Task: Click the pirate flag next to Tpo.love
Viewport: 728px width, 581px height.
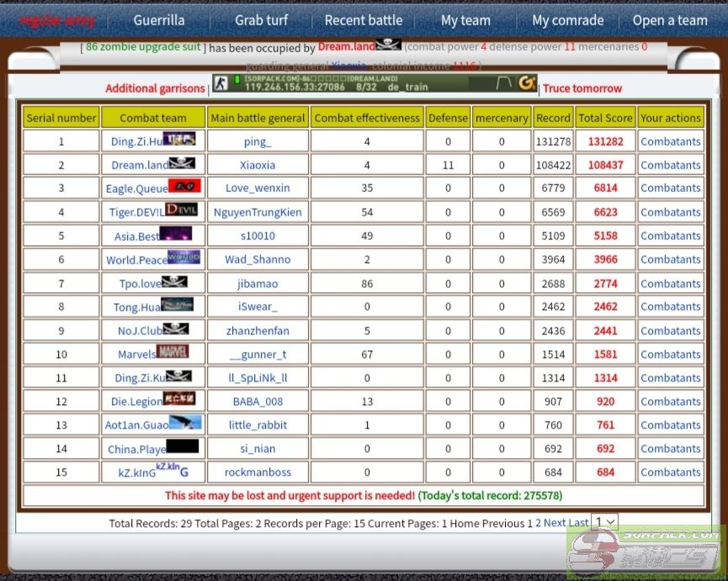Action: pos(174,282)
